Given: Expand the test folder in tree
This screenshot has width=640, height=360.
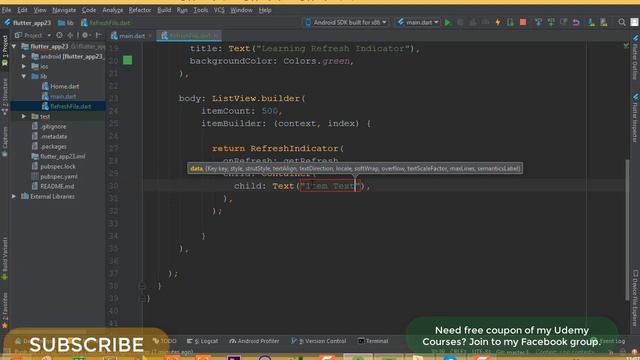Looking at the screenshot, I should (24, 116).
